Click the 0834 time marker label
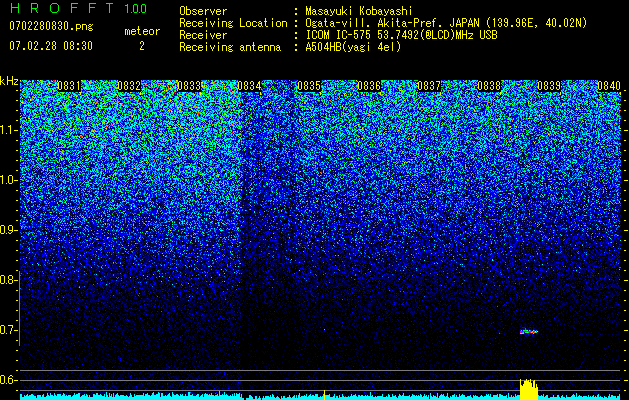 [x=249, y=86]
